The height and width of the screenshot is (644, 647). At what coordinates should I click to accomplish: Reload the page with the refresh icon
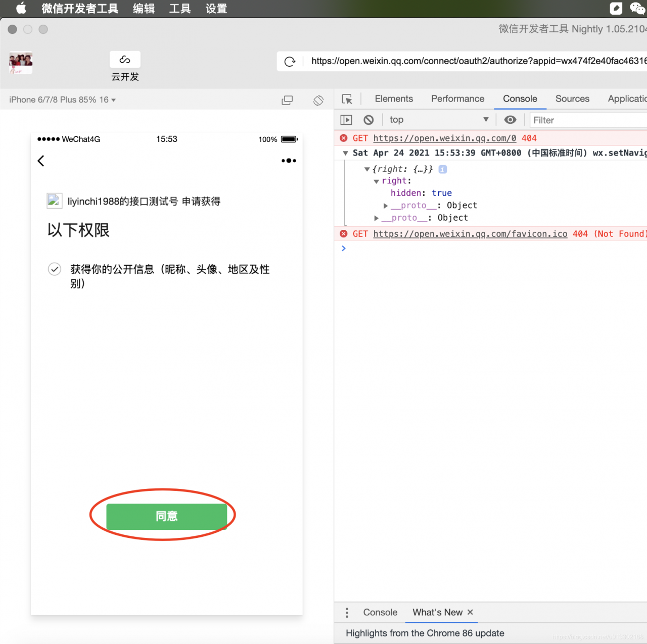click(x=290, y=62)
